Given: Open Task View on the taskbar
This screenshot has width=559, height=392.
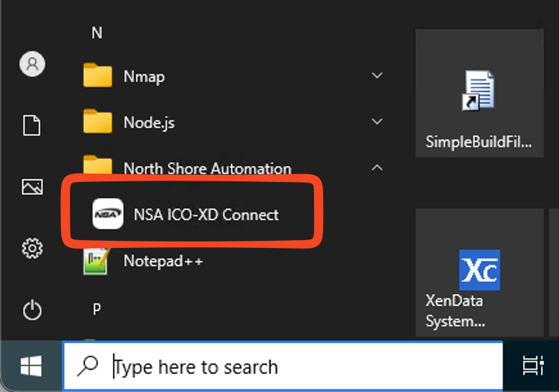Looking at the screenshot, I should point(533,366).
